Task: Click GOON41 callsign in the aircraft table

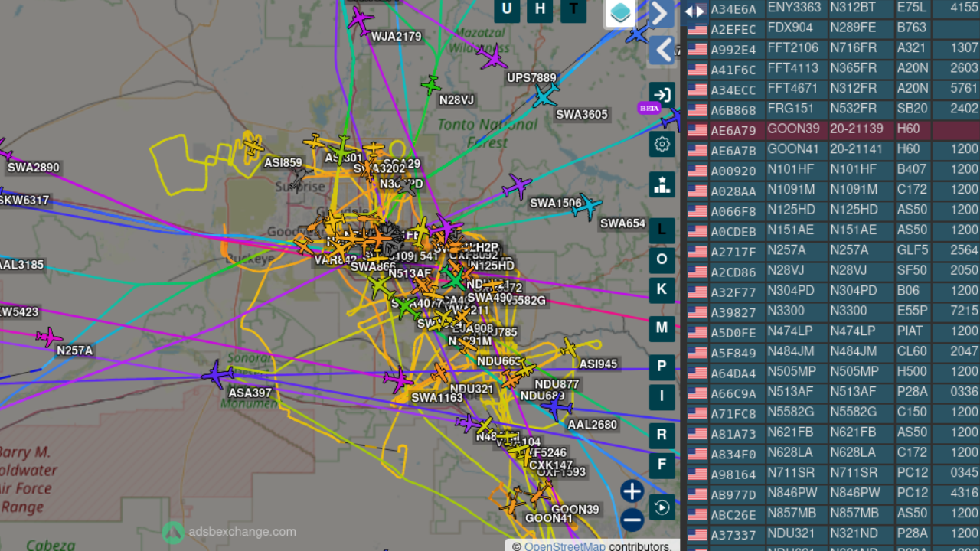Action: [794, 149]
